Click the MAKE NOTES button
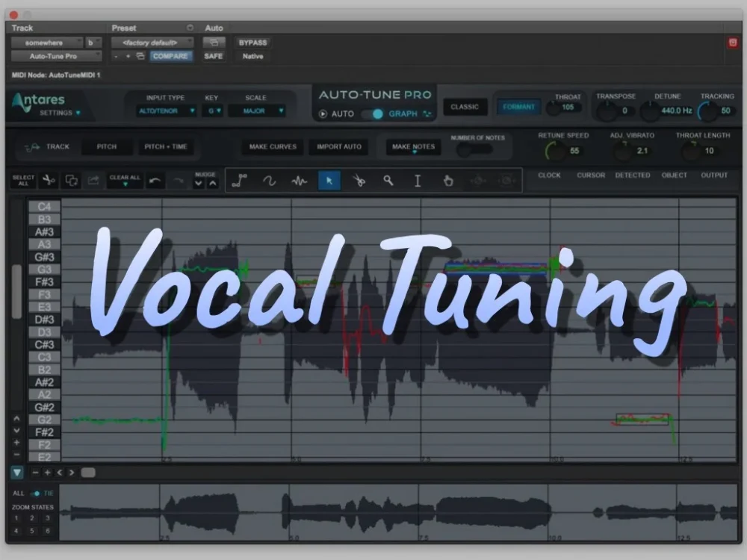 [413, 146]
